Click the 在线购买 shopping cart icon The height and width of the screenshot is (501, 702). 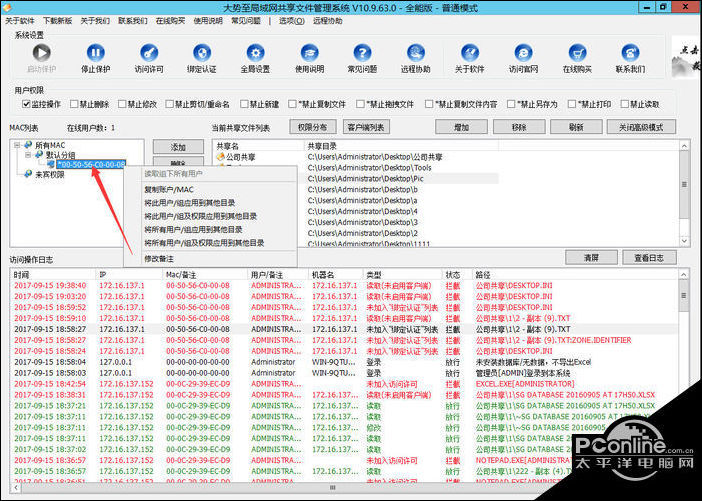pos(577,53)
